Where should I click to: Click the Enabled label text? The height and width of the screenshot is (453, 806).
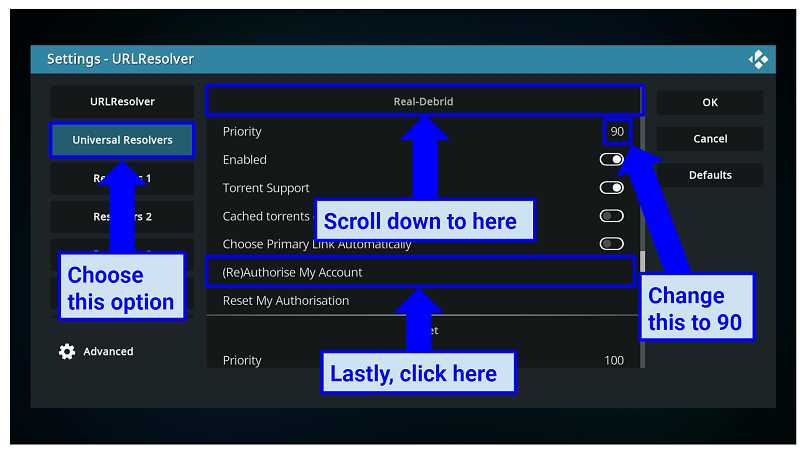(245, 160)
